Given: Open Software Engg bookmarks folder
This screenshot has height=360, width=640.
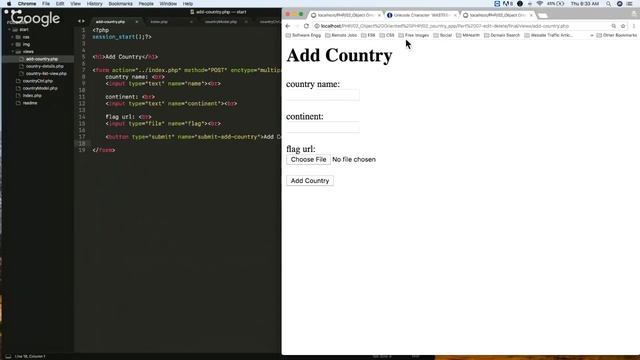Looking at the screenshot, I should [x=303, y=36].
